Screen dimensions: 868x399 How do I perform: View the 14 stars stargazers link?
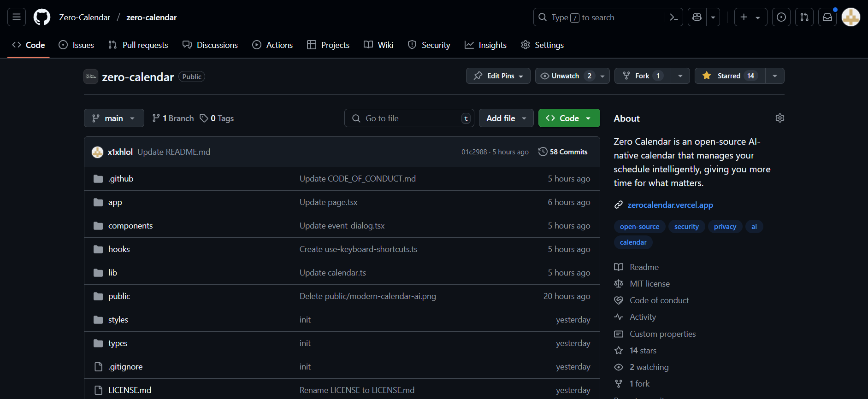point(635,350)
